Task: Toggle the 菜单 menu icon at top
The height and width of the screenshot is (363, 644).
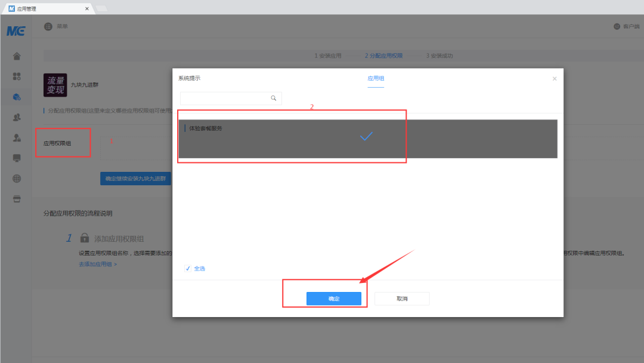Action: point(48,26)
